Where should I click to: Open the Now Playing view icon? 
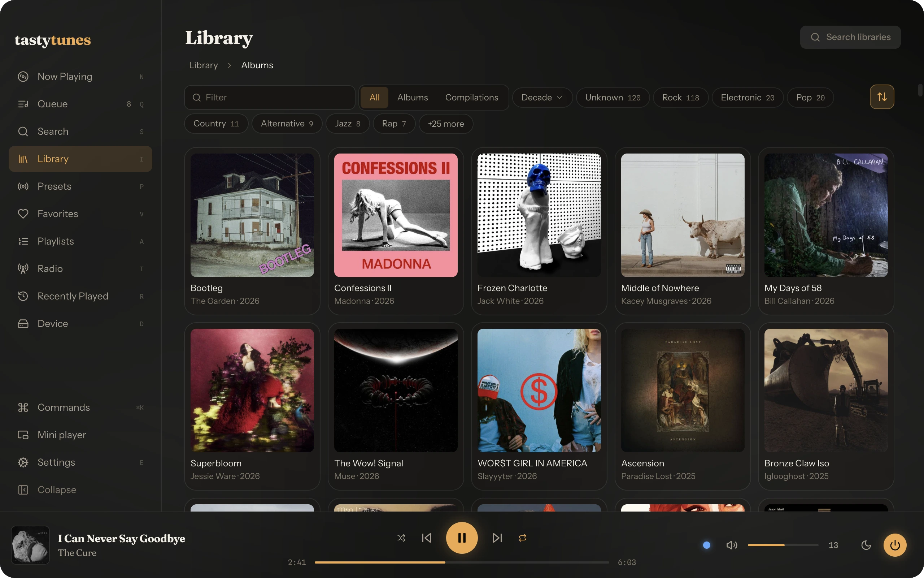(23, 77)
